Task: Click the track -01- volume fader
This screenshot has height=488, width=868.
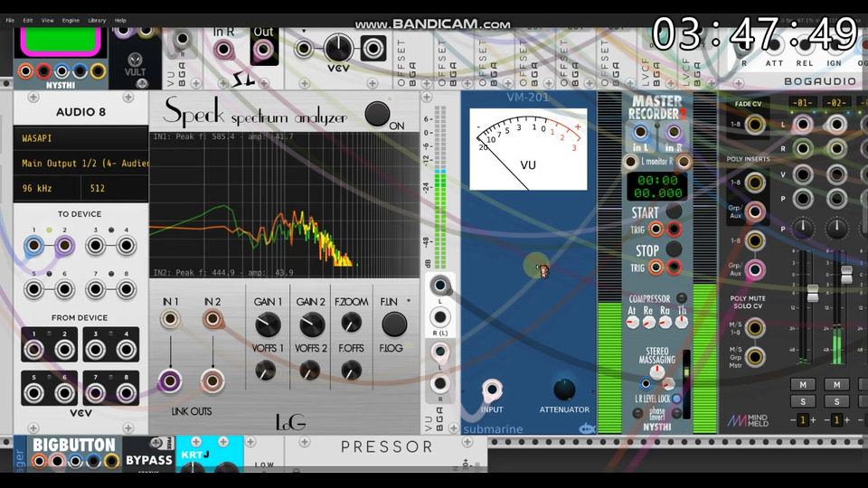Action: tap(812, 293)
